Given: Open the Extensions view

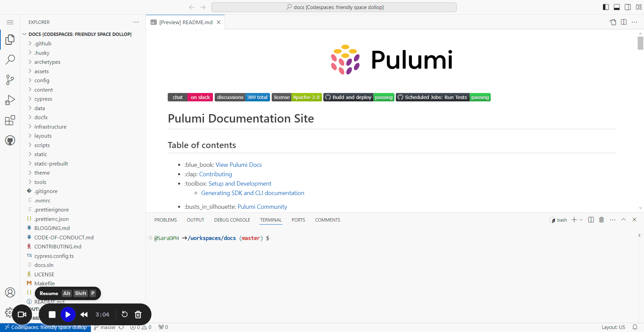Looking at the screenshot, I should [10, 120].
